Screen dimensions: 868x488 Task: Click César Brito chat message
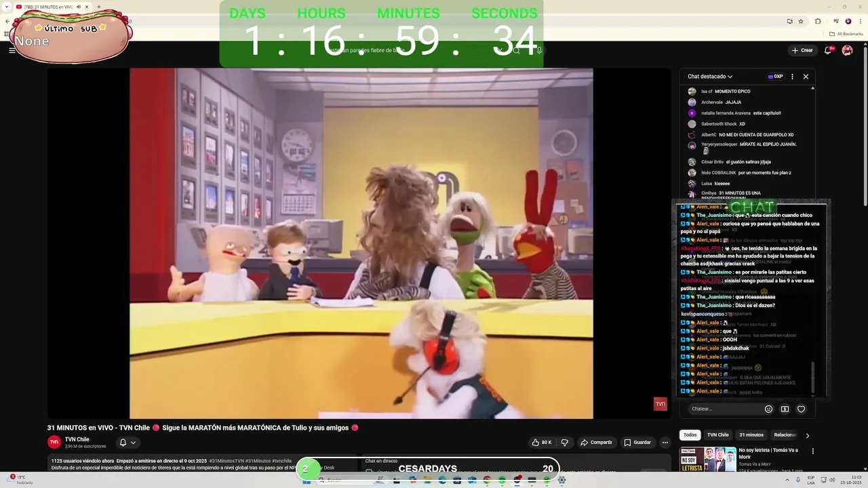point(729,162)
